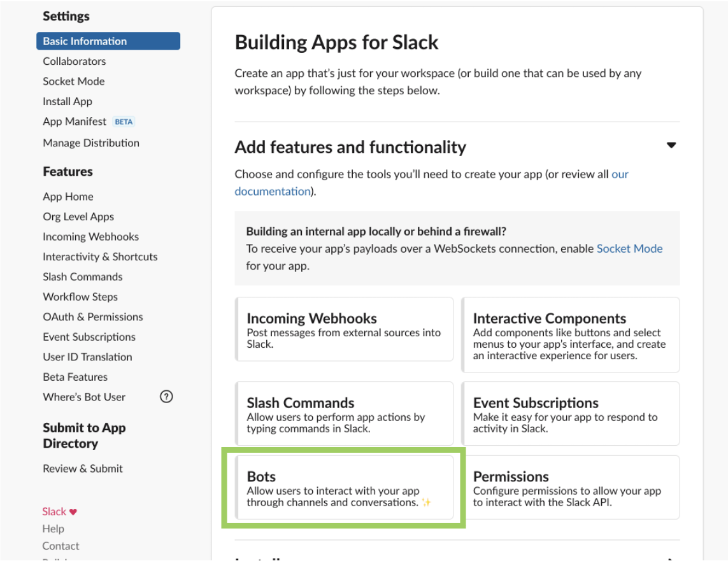
Task: Click the Slack heart icon
Action: click(x=73, y=512)
